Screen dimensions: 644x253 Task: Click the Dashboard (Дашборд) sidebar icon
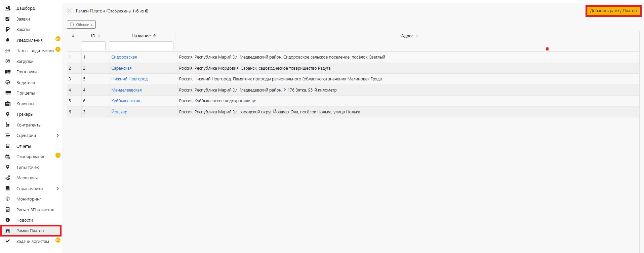8,8
